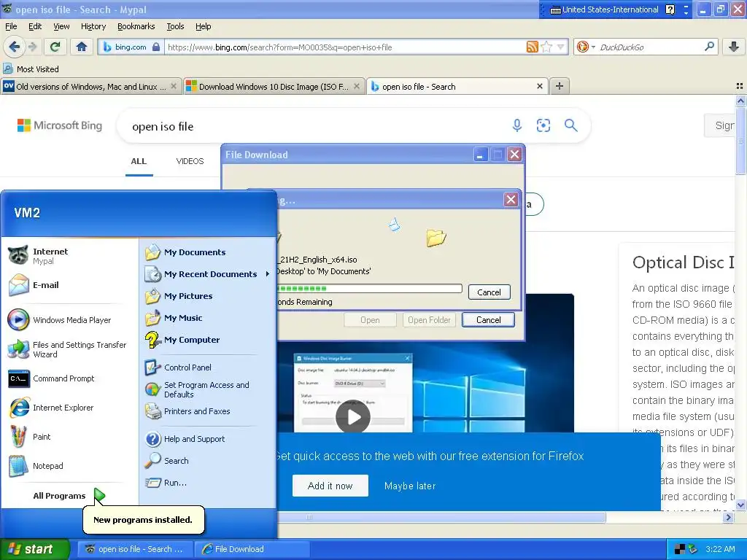Launch Windows Media Player from Start menu

tap(71, 320)
